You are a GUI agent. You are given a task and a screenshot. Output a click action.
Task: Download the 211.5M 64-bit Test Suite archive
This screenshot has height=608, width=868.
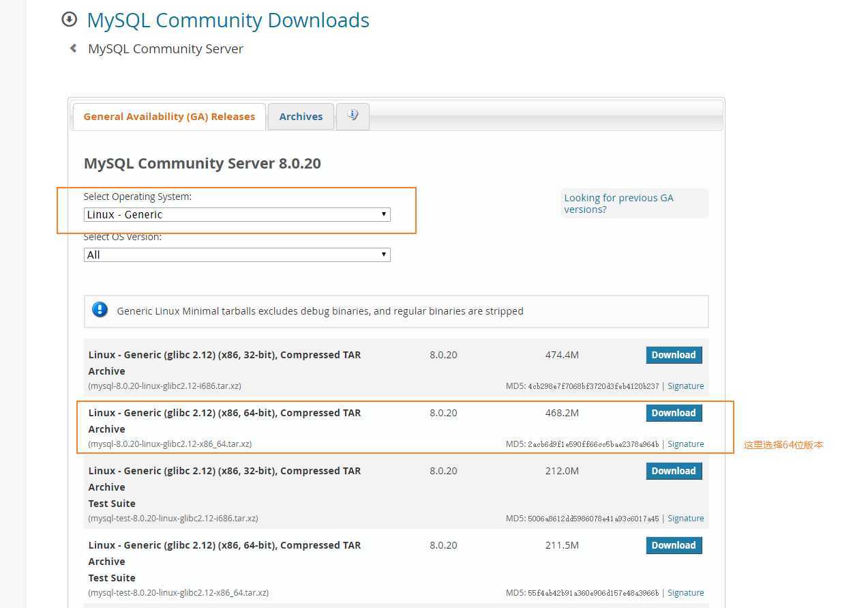click(674, 545)
